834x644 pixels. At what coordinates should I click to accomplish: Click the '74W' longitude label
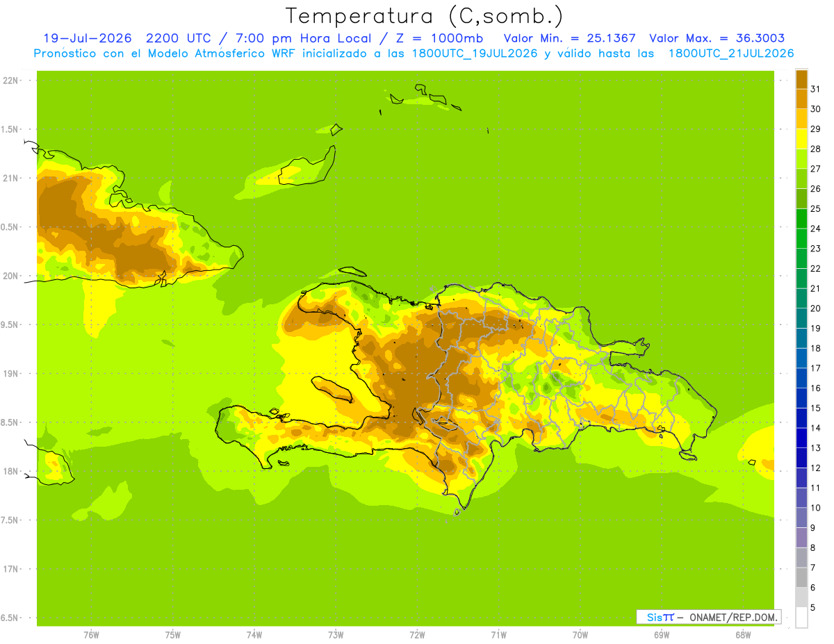pos(254,635)
